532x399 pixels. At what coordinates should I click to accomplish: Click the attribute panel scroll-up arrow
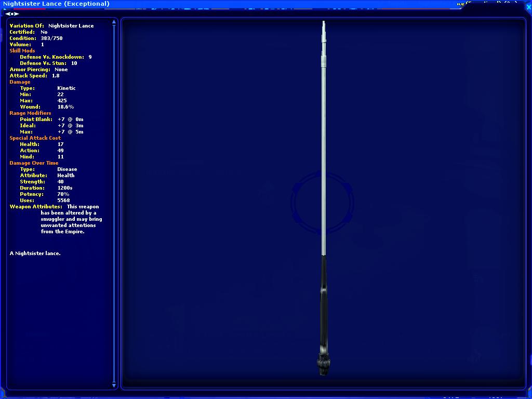[114, 22]
